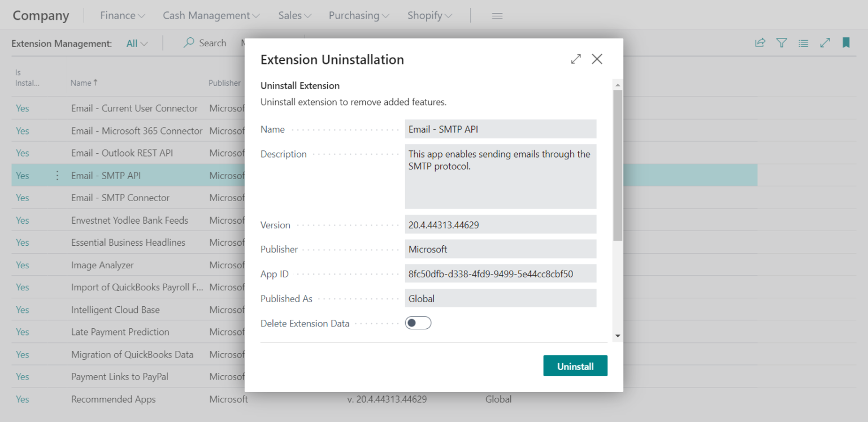The image size is (868, 422).
Task: Open the Finance menu
Action: click(123, 15)
